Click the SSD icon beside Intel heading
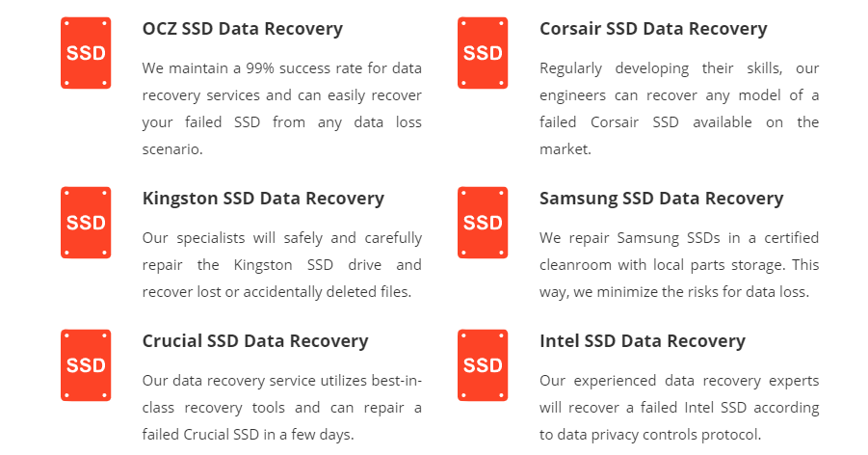The image size is (868, 455). pos(483,365)
